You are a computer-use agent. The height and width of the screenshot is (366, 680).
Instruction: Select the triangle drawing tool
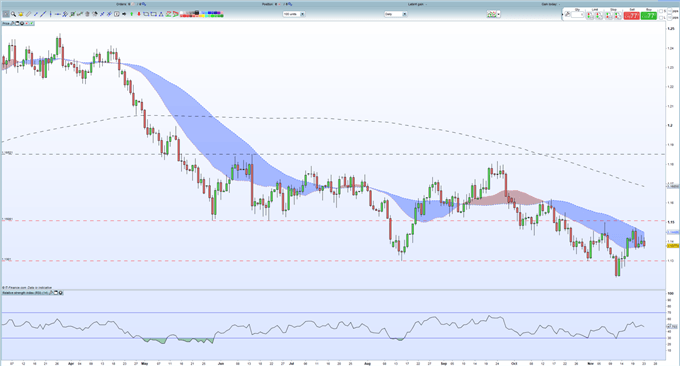161,14
